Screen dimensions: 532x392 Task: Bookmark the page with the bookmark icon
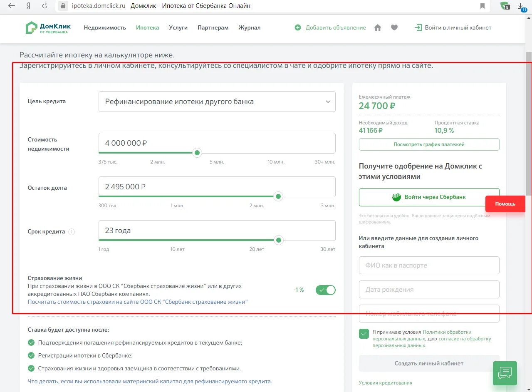click(x=483, y=6)
